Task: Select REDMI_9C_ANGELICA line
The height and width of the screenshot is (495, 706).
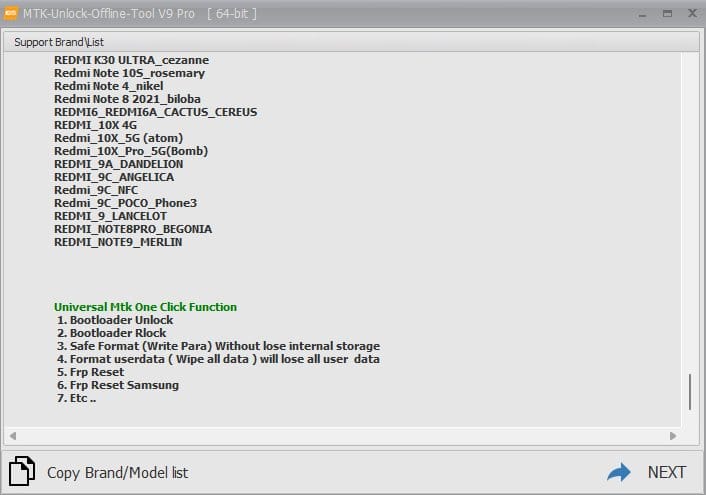Action: click(114, 177)
